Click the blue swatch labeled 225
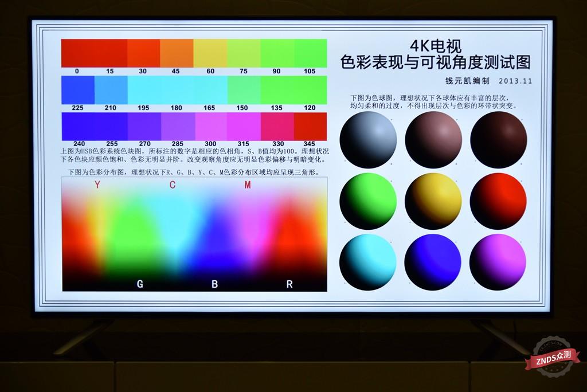Image resolution: width=587 pixels, height=392 pixels. point(77,91)
